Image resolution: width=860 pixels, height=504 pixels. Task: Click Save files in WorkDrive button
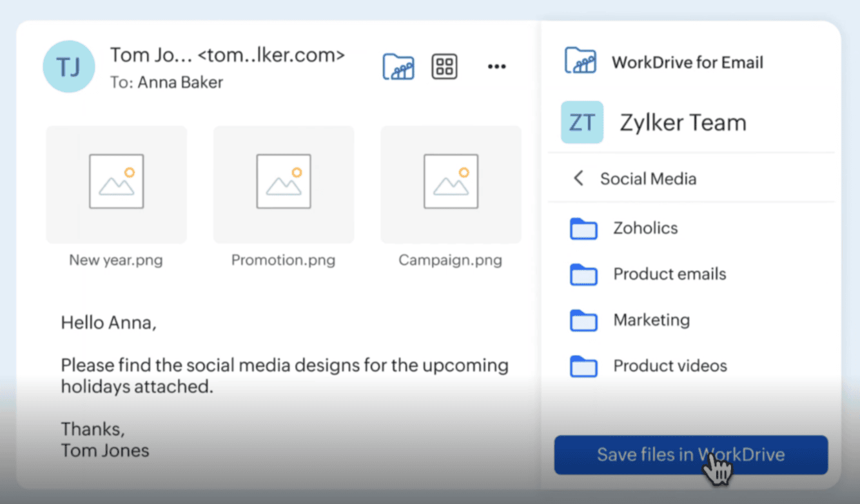pyautogui.click(x=690, y=454)
